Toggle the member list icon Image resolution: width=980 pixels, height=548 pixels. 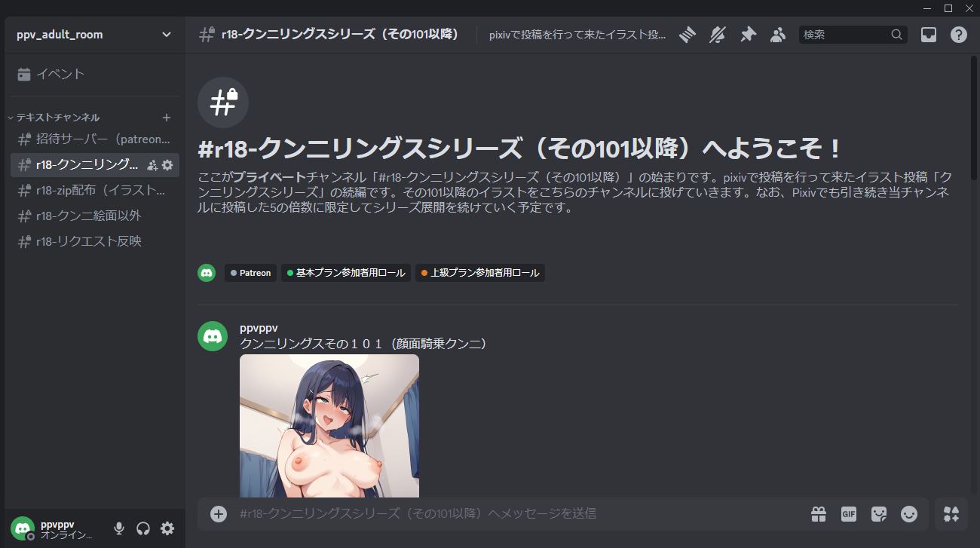778,35
